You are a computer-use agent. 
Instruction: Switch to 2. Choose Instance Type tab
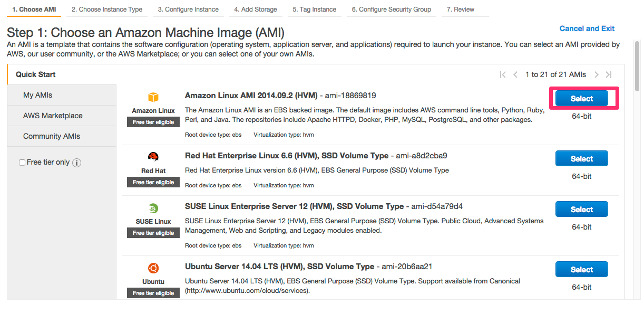point(107,9)
